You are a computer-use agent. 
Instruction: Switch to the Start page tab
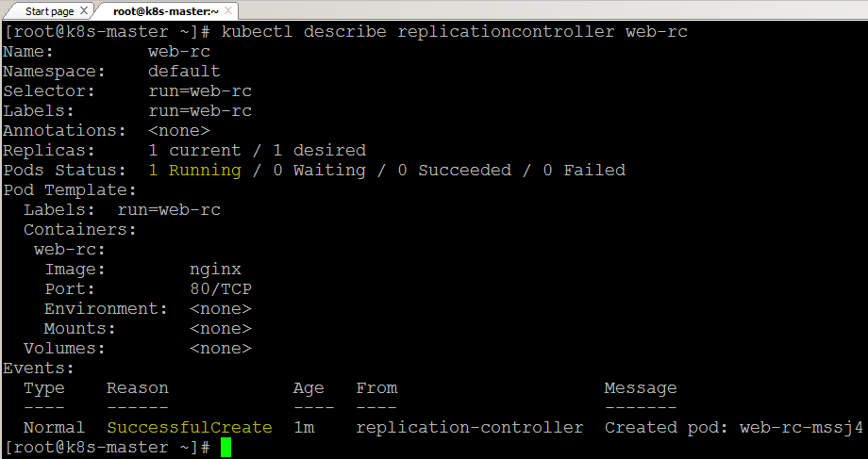click(49, 11)
